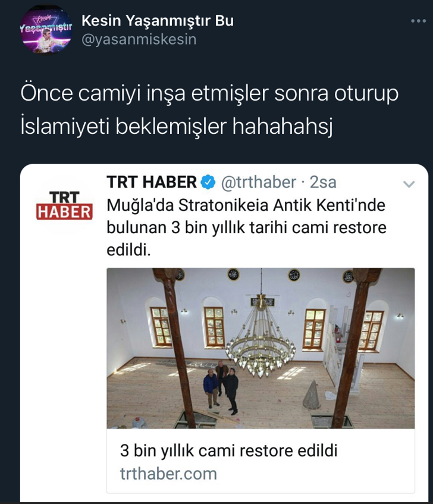Open the mosque interior photo
The image size is (433, 504).
tap(261, 348)
